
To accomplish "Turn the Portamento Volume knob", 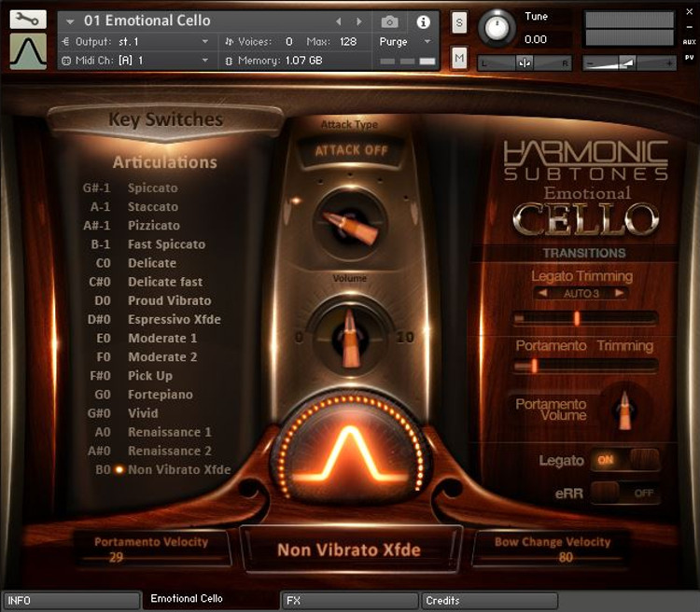I will pos(625,410).
